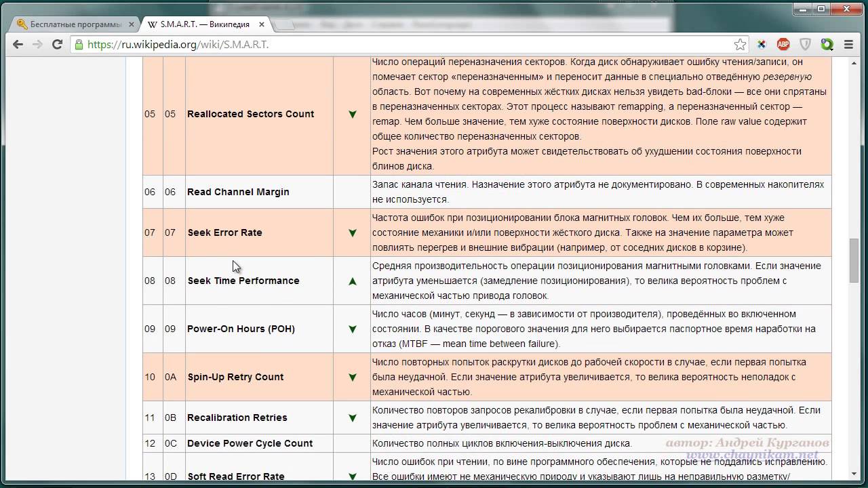The width and height of the screenshot is (868, 488).
Task: Click the green up arrow for Seek Time Performance
Action: tap(352, 281)
